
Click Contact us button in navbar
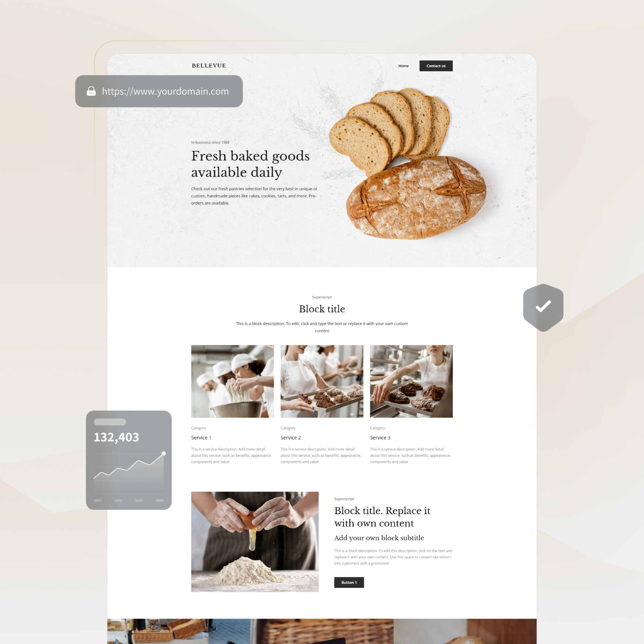pyautogui.click(x=436, y=65)
